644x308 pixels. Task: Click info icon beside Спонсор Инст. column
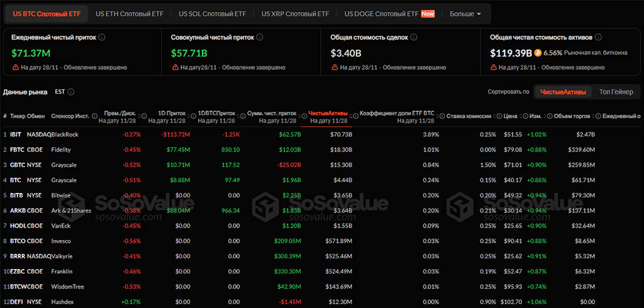pyautogui.click(x=93, y=116)
